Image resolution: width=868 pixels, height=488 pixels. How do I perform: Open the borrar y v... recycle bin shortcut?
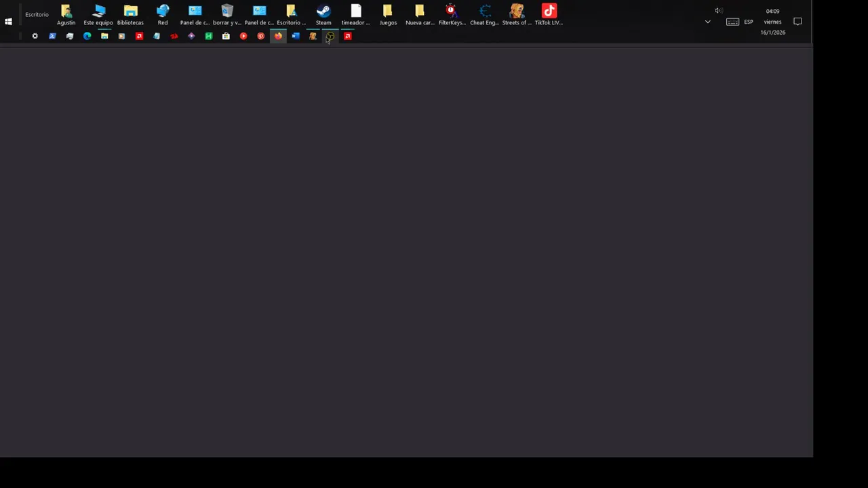tap(227, 15)
